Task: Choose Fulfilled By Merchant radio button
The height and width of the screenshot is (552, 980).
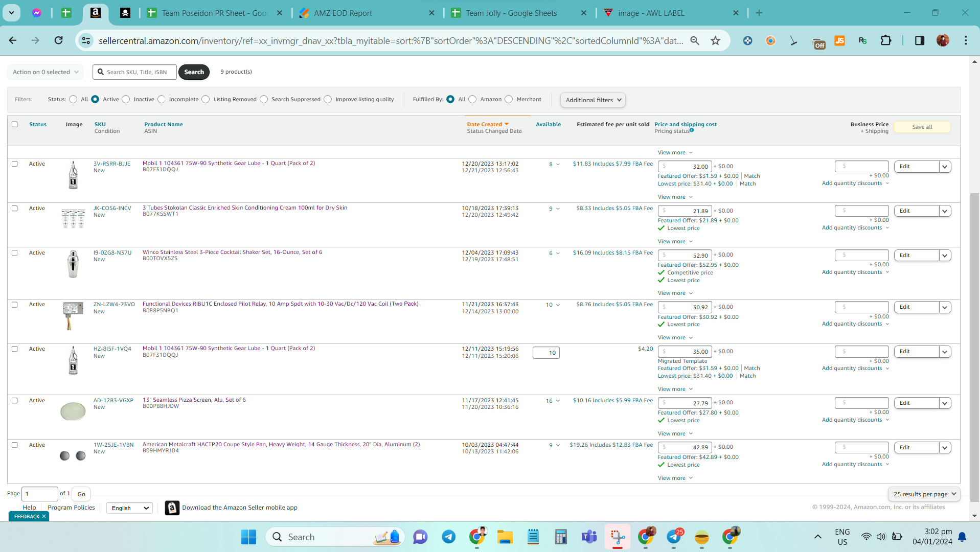Action: pos(509,99)
